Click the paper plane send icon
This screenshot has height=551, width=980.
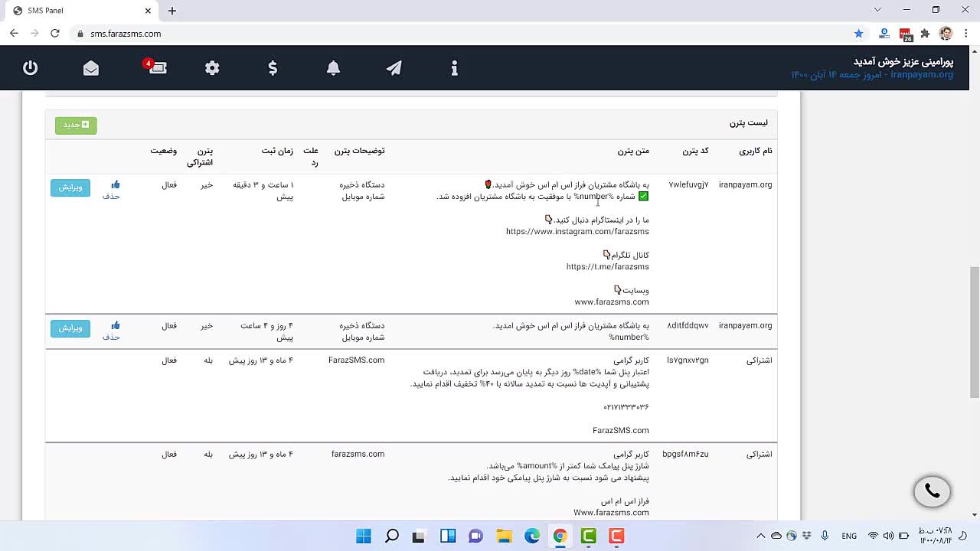(394, 68)
